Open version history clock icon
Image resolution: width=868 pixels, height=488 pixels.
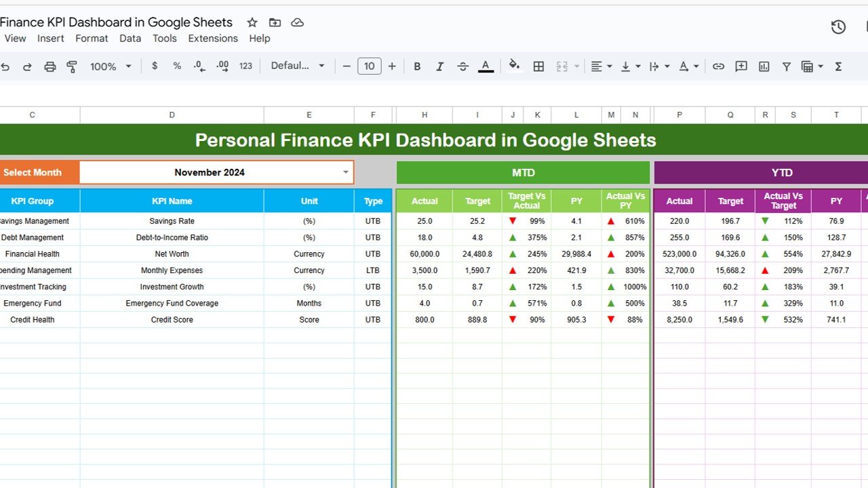coord(838,26)
